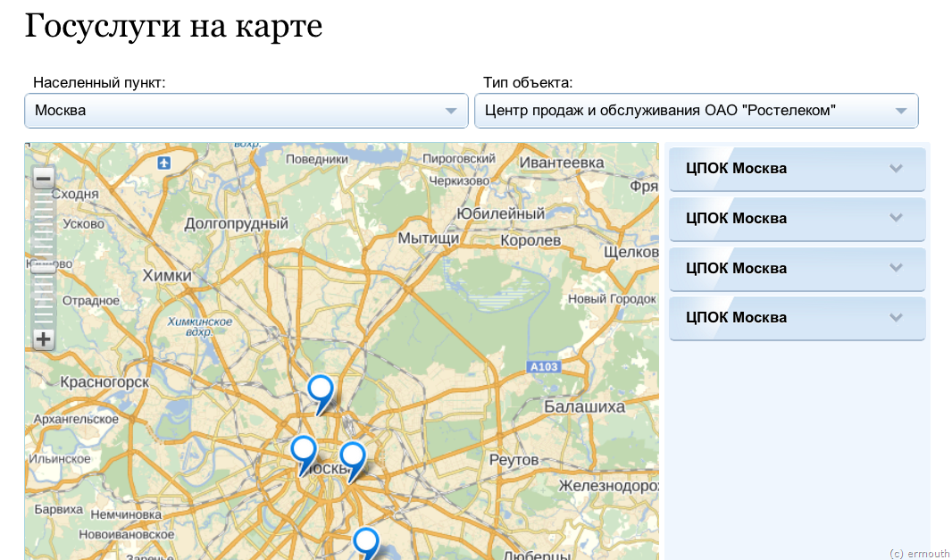Open the Тип объекта dropdown

697,111
